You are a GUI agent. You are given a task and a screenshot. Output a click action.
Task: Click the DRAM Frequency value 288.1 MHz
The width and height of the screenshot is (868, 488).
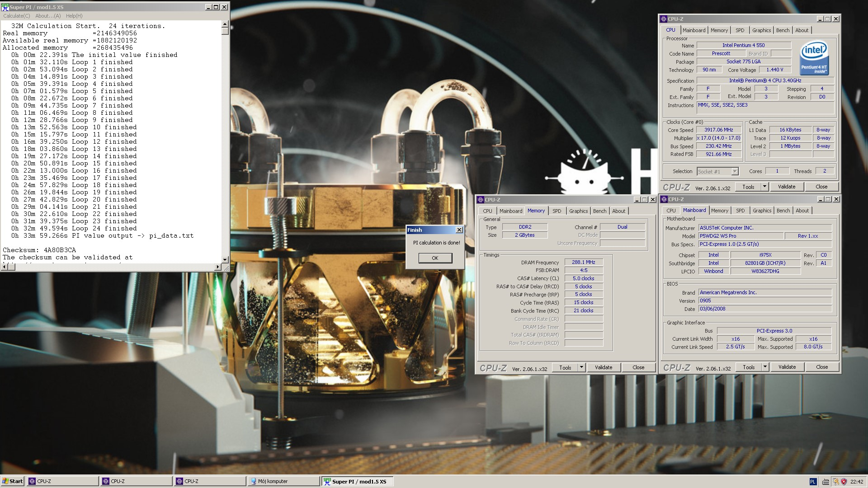pos(584,262)
